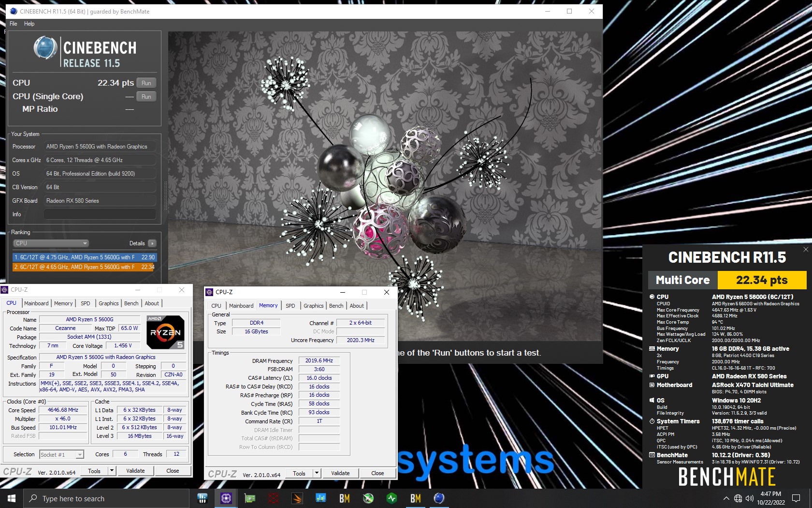Click Validate in left CPU-Z window
812x508 pixels.
click(x=135, y=471)
